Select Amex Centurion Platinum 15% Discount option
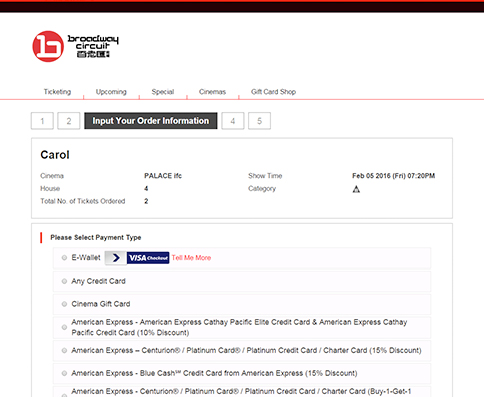The image size is (484, 397). pos(64,350)
